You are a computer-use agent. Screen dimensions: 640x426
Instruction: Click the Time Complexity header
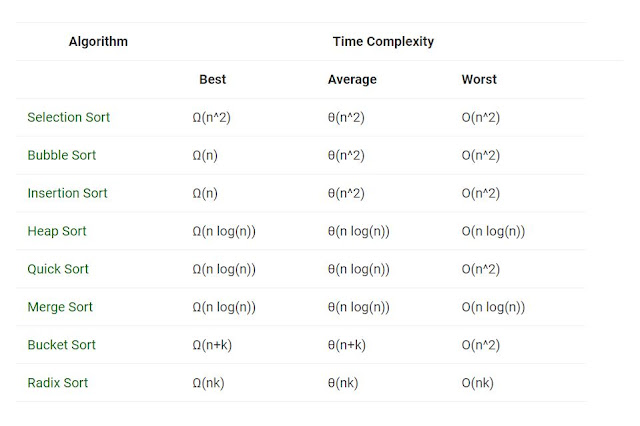tap(383, 41)
